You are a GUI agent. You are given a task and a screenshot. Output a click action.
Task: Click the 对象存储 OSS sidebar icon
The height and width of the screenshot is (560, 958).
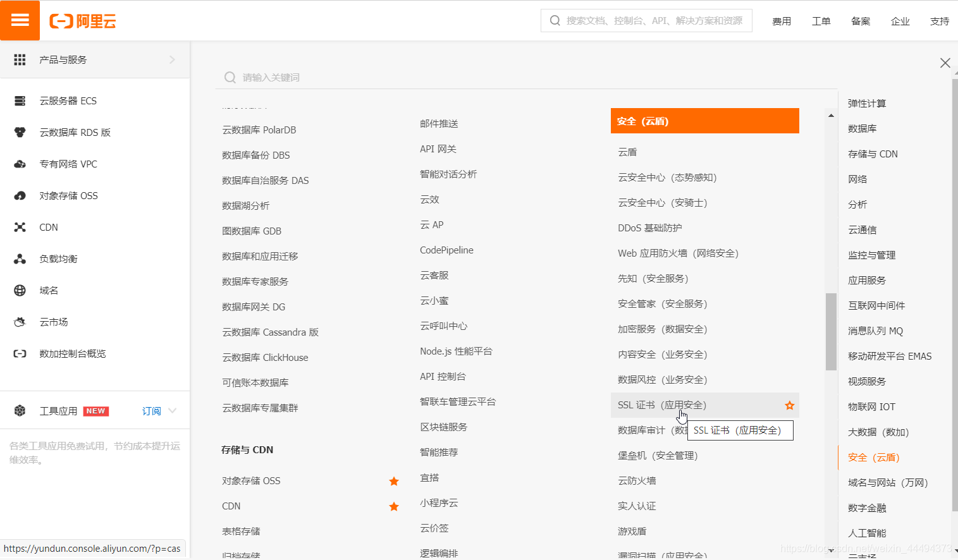pyautogui.click(x=20, y=196)
